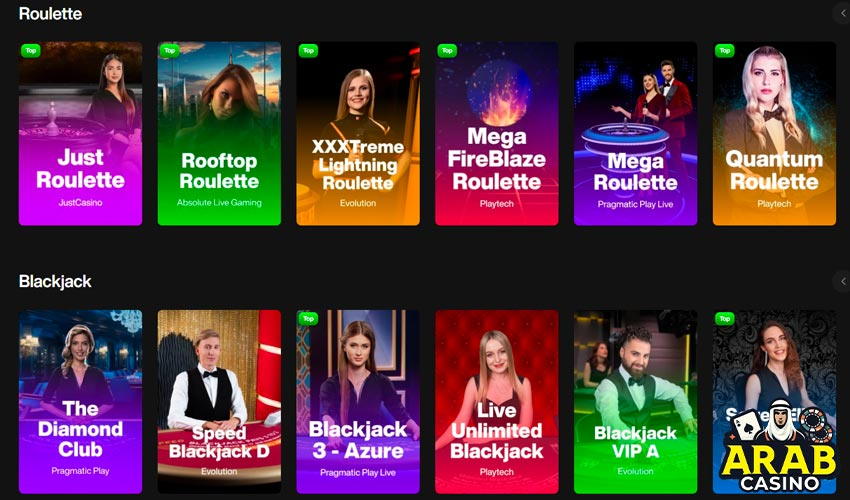Click Top badge on Just Roulette
Screen dimensions: 850x500
(31, 50)
